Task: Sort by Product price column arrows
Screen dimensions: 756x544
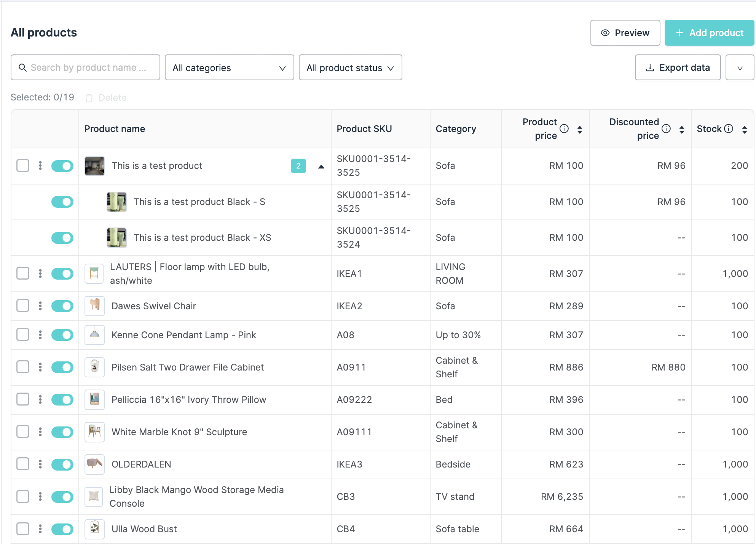Action: click(579, 129)
